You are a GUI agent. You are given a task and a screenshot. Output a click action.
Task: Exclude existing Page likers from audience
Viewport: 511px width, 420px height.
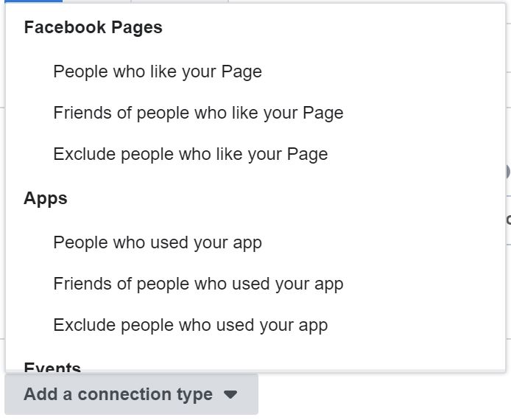[190, 154]
